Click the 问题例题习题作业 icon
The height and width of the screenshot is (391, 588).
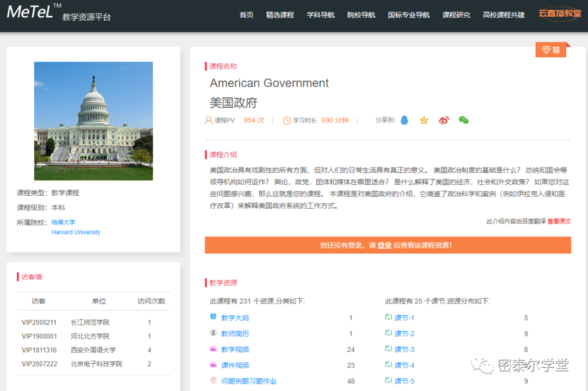[x=213, y=381]
